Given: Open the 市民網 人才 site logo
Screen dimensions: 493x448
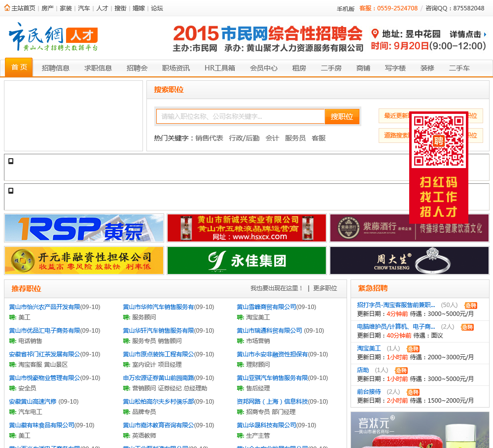Looking at the screenshot, I should click(x=53, y=37).
